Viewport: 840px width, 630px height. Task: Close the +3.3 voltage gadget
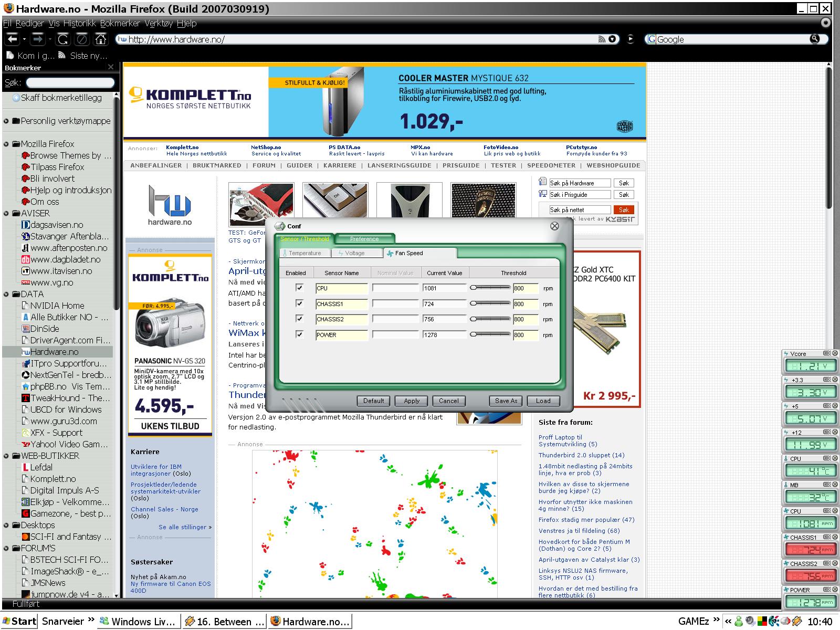tap(835, 380)
